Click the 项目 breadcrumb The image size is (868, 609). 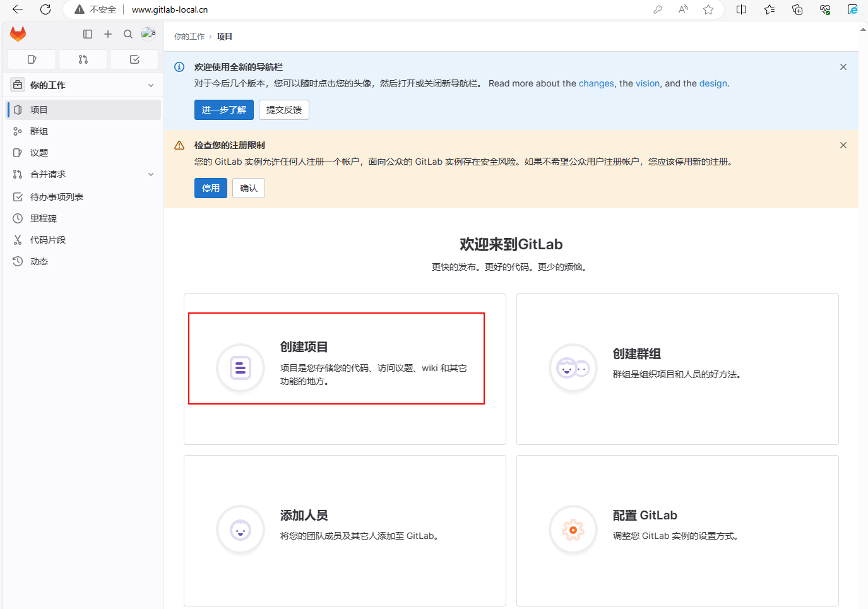click(x=225, y=37)
